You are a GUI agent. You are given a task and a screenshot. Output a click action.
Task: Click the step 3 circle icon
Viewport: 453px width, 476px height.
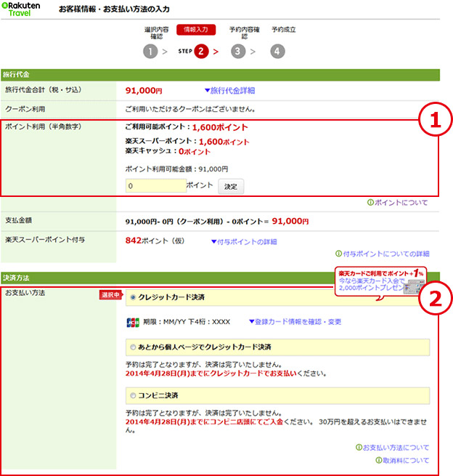(x=238, y=52)
